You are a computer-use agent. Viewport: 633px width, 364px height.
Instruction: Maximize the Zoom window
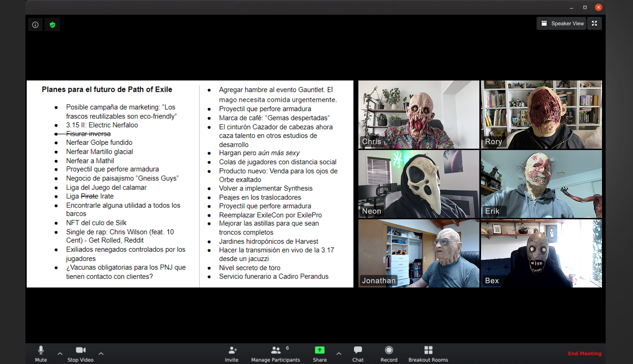pos(585,7)
